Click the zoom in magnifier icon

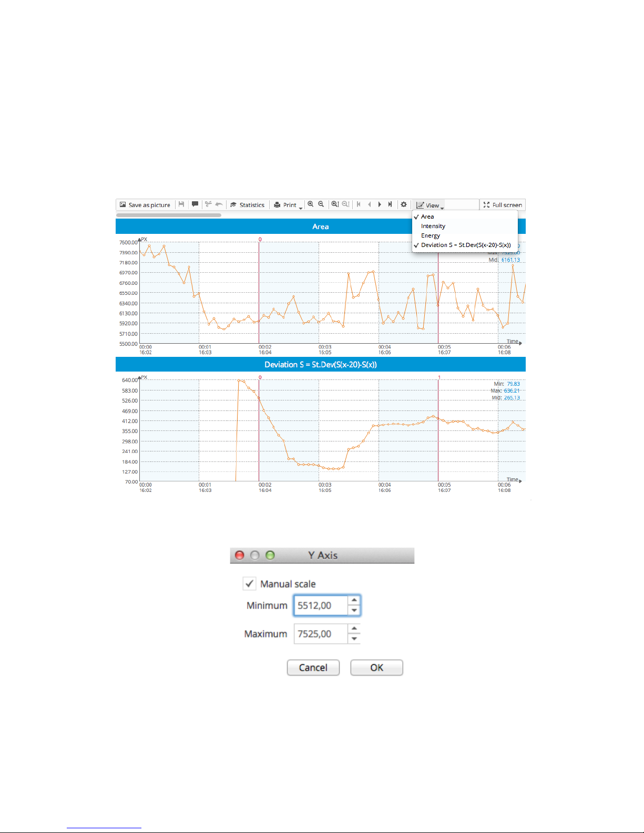pos(311,204)
